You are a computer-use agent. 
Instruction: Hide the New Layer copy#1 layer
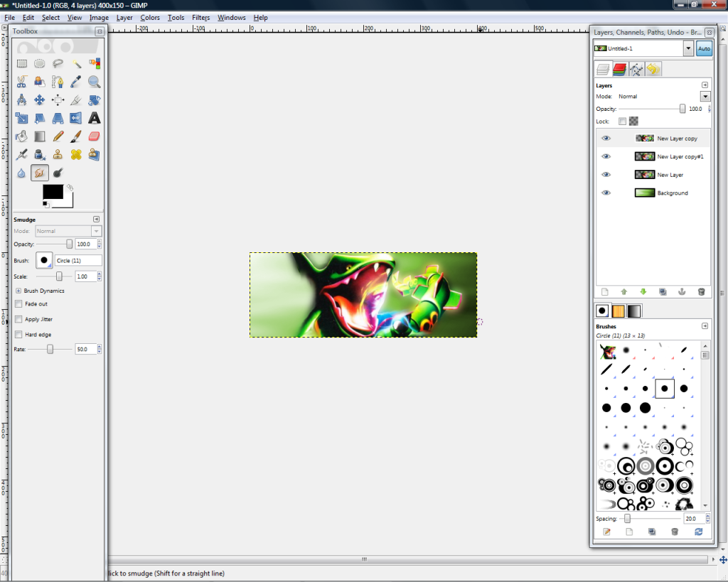pos(606,156)
